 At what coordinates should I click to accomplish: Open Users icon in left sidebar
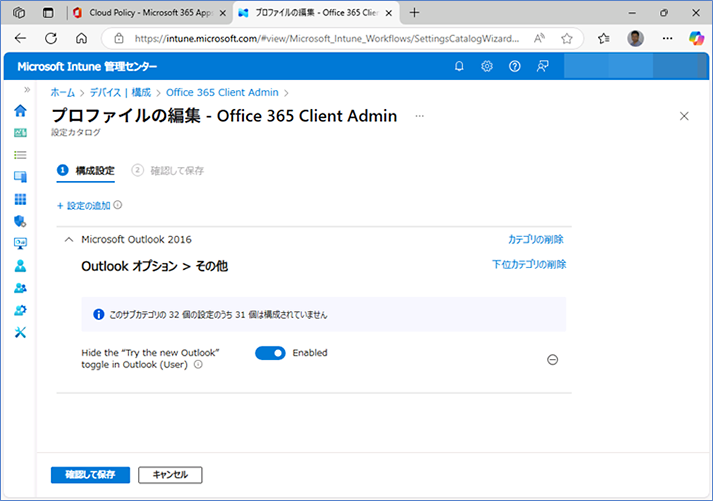20,266
